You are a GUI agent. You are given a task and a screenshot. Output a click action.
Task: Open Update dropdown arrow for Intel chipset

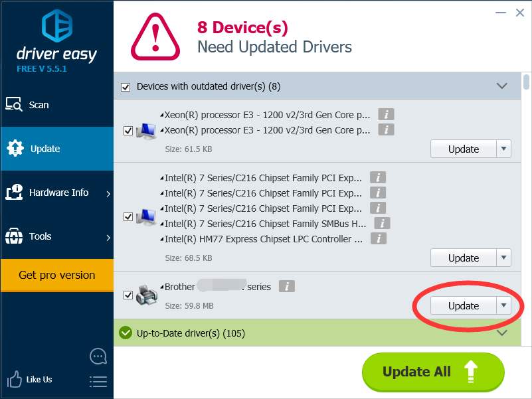click(504, 258)
